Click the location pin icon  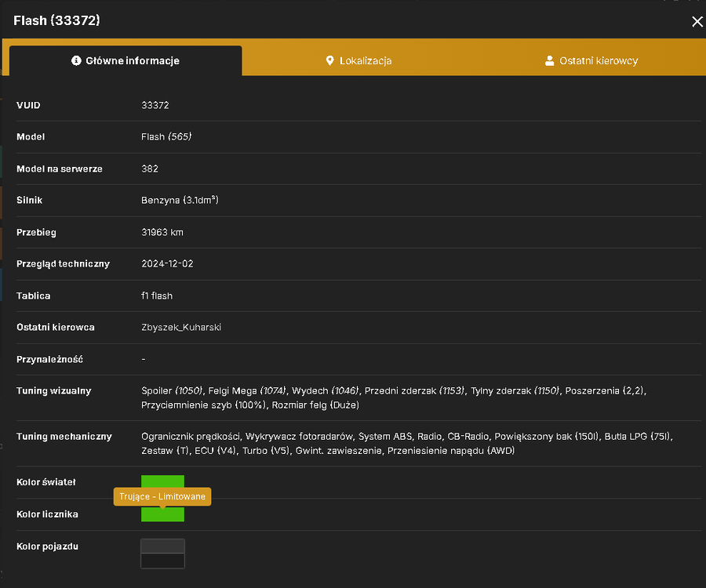329,60
